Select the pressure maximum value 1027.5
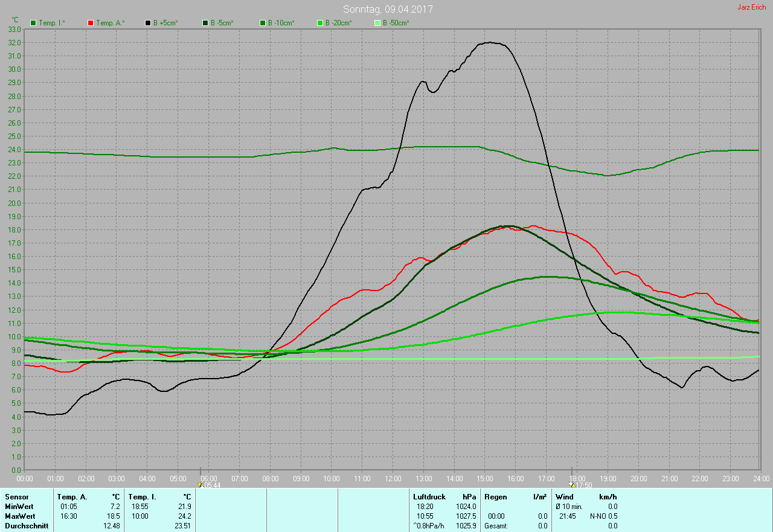The image size is (773, 532). click(x=466, y=516)
